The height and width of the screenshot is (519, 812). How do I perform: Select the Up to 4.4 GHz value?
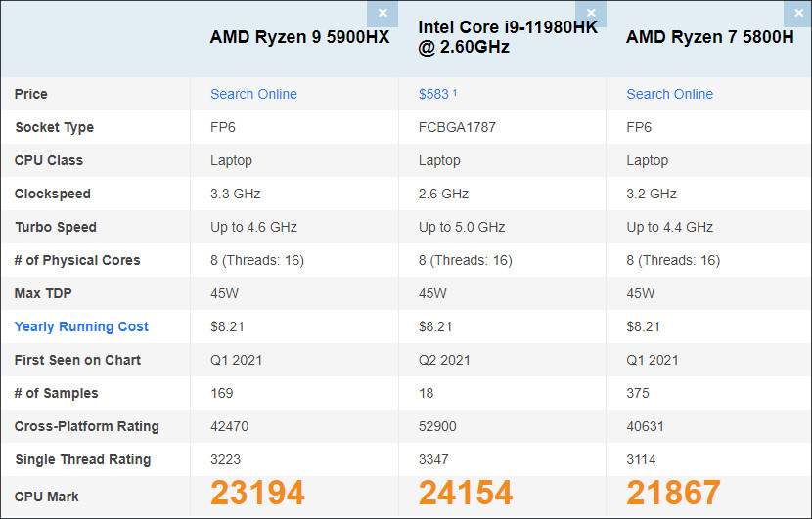[669, 227]
